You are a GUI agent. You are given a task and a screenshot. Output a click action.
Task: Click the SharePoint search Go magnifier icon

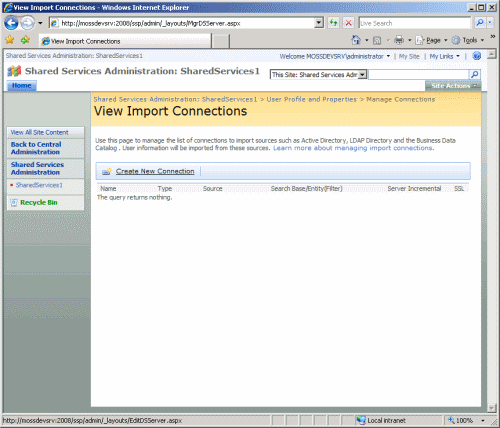click(475, 74)
